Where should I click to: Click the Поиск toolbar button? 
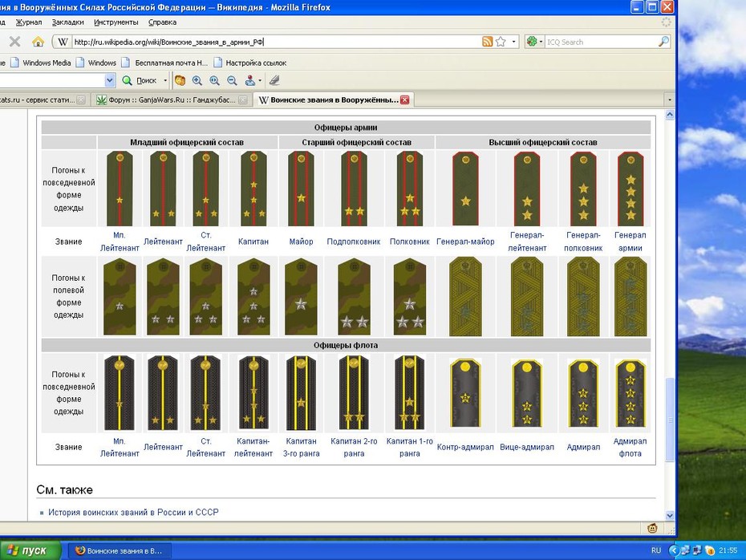pos(141,80)
